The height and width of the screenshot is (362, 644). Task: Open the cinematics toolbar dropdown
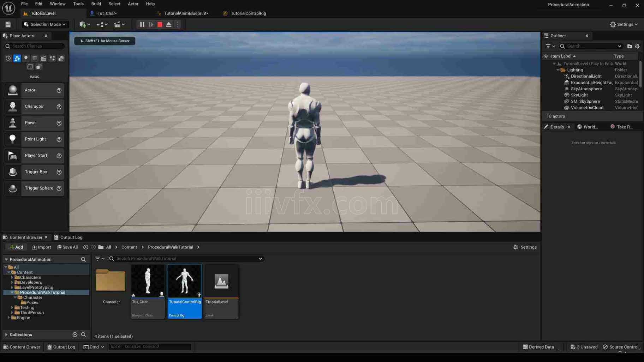point(119,24)
